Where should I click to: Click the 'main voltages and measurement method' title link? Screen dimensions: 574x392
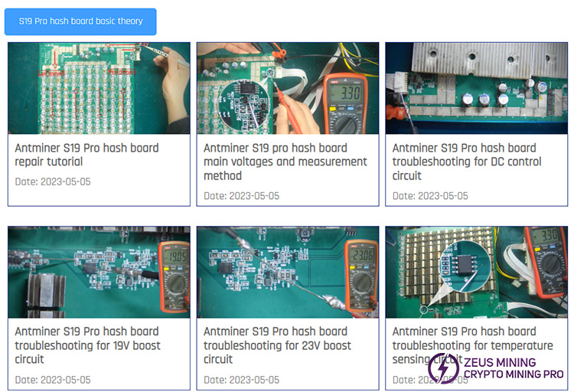click(285, 162)
